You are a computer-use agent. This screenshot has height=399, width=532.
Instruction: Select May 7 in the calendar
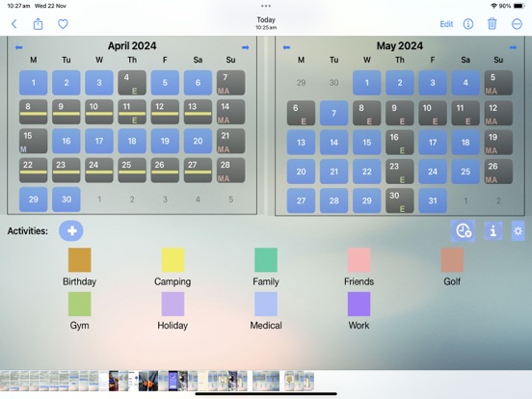[333, 113]
